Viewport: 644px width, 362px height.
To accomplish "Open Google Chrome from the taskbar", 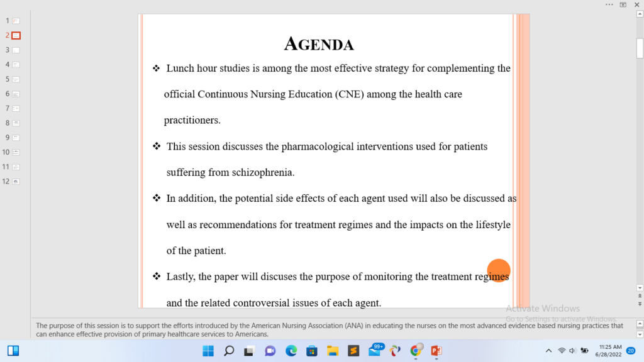I will coord(416,351).
